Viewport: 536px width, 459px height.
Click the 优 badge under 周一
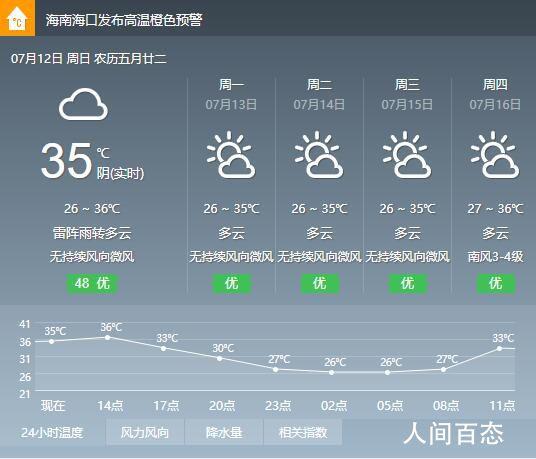click(232, 283)
